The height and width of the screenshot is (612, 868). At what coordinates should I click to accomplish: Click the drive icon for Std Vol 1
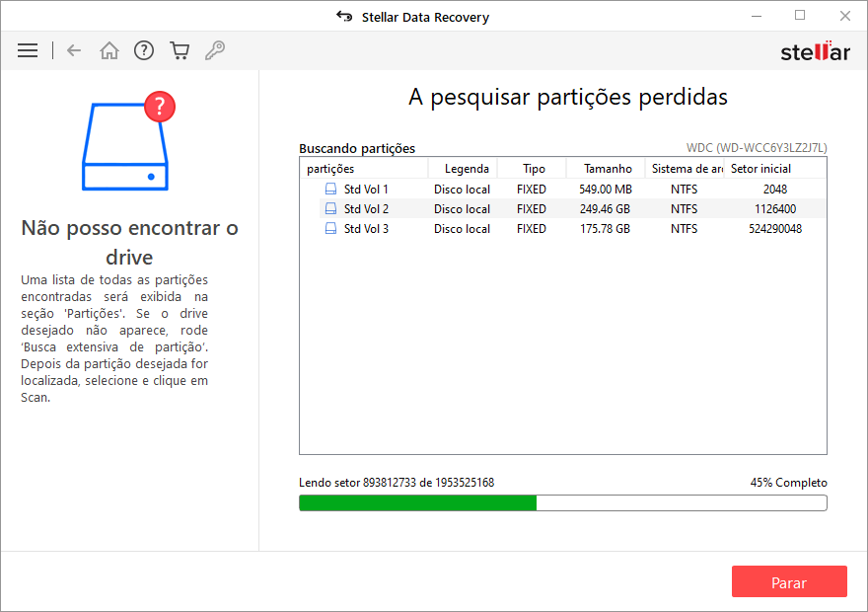pyautogui.click(x=330, y=189)
